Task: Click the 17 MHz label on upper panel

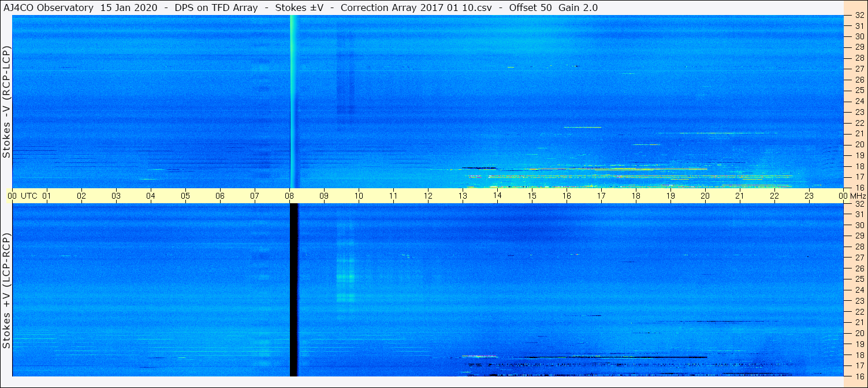Action: (859, 177)
